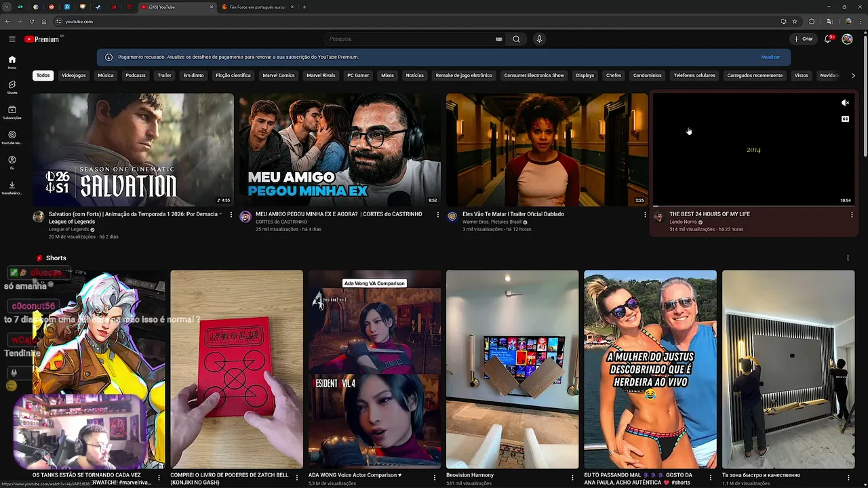The width and height of the screenshot is (868, 488).
Task: Open options for the Ada Wong short
Action: point(435,478)
